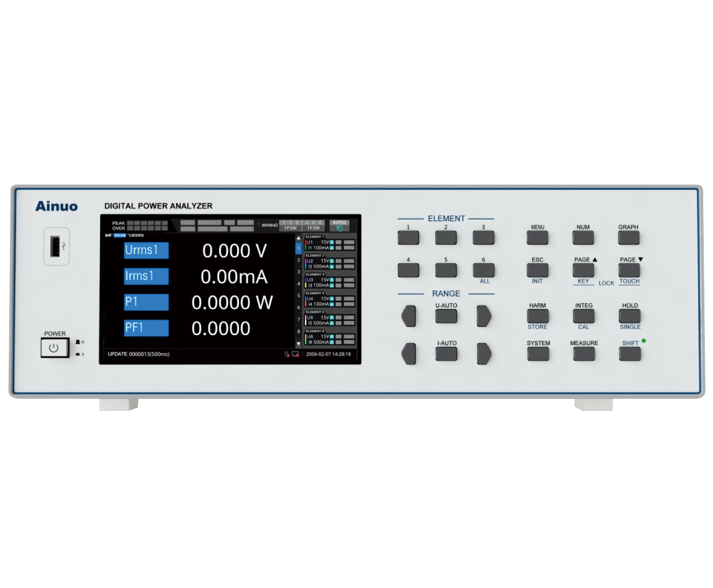713x588 pixels.
Task: Tap the network disconnected status icon
Action: (296, 354)
